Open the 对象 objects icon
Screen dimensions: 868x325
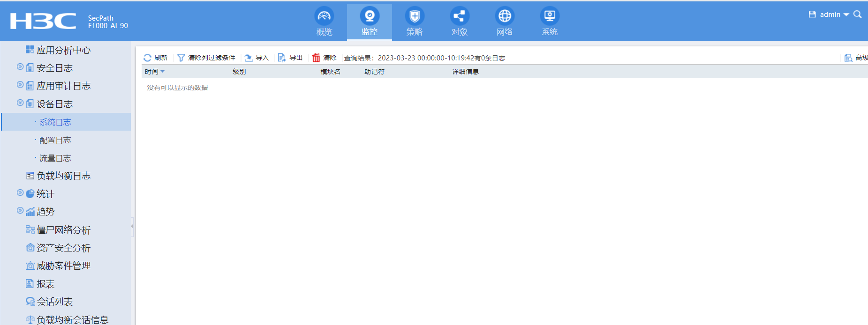[460, 16]
